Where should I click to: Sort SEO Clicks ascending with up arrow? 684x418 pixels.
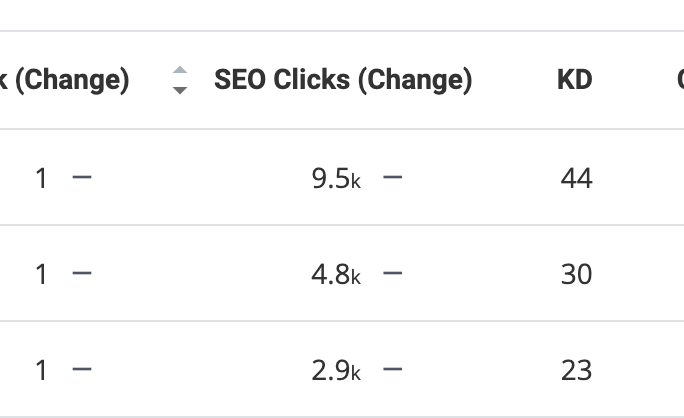pos(180,70)
